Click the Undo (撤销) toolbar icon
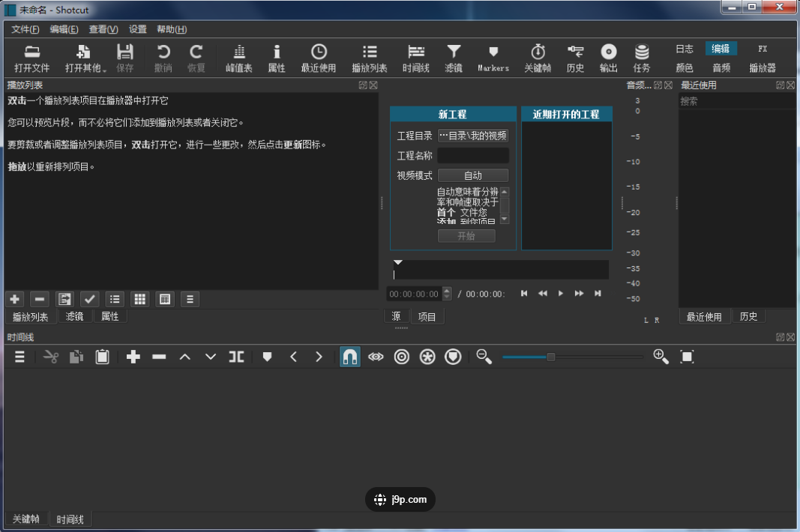The width and height of the screenshot is (800, 532). click(x=163, y=58)
